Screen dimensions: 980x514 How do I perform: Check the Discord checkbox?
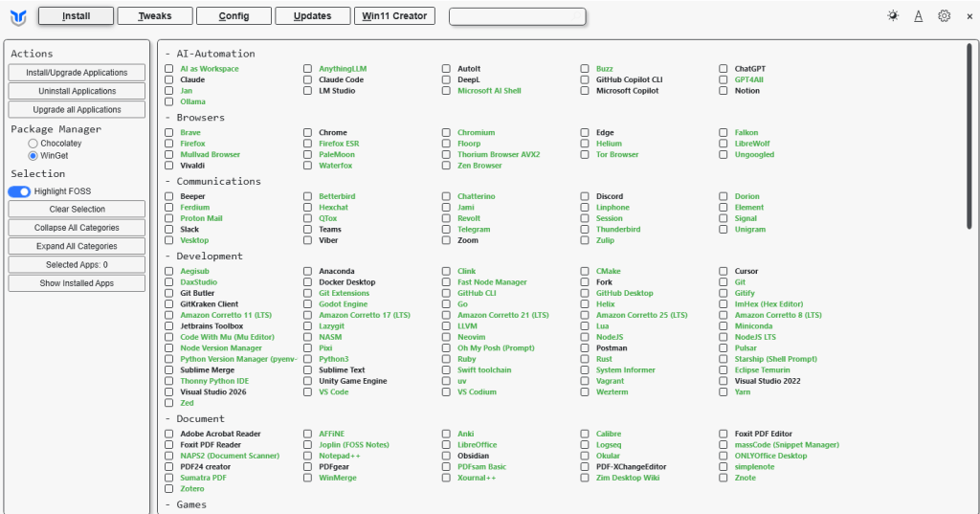[x=585, y=196]
